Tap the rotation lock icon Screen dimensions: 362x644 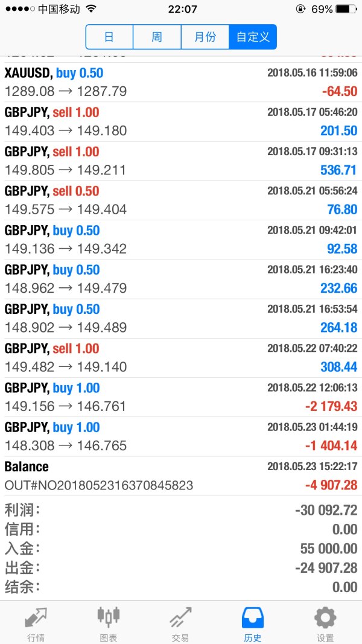(300, 10)
